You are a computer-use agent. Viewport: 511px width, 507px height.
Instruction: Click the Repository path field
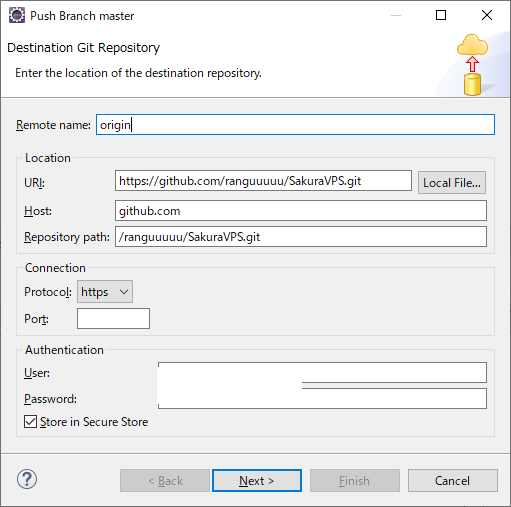[301, 237]
